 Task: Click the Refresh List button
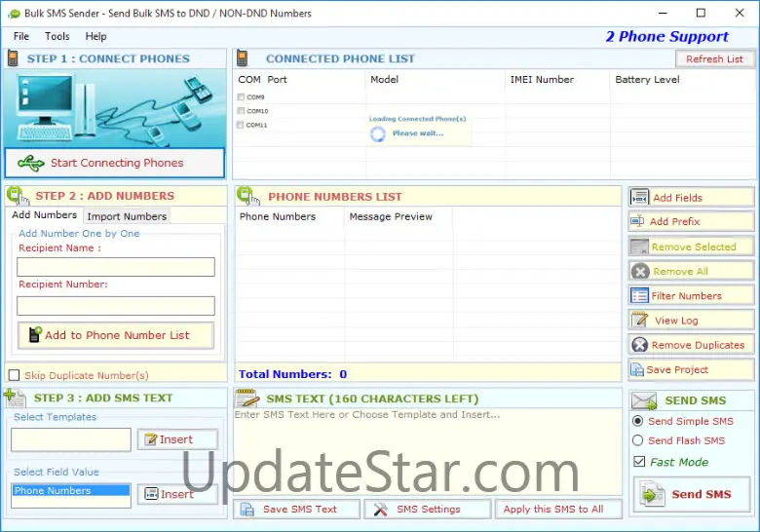[x=714, y=59]
